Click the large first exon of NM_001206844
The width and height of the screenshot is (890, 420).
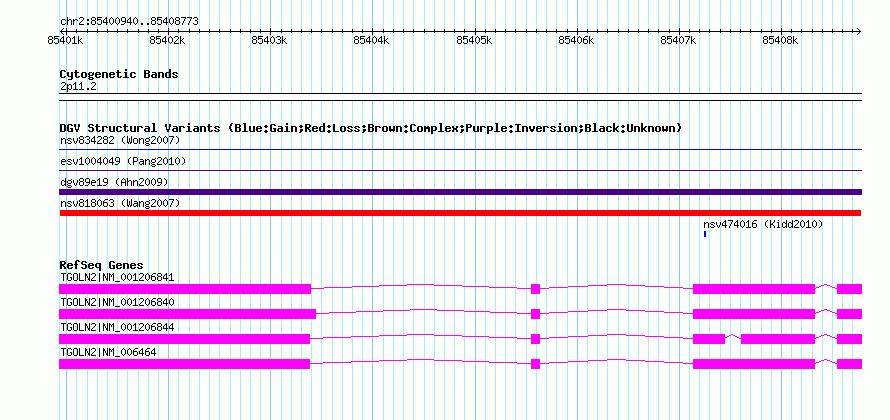click(x=184, y=339)
